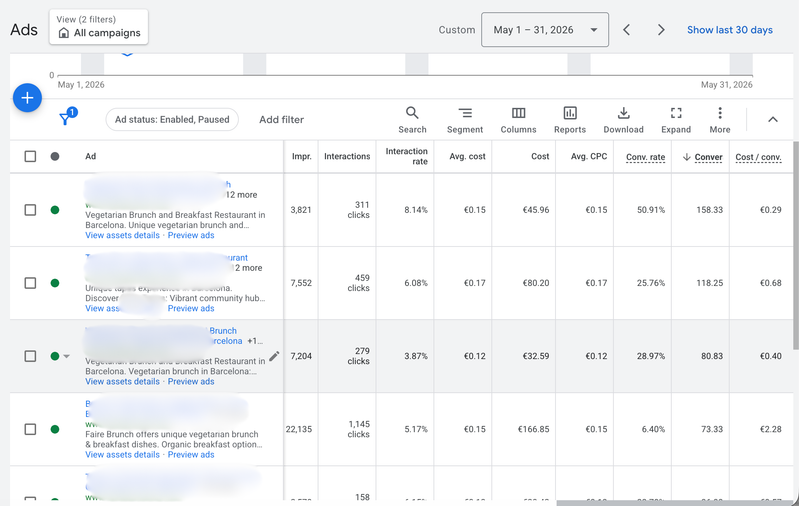
Task: Open Preview ads for the €80.20 ad
Action: point(191,308)
